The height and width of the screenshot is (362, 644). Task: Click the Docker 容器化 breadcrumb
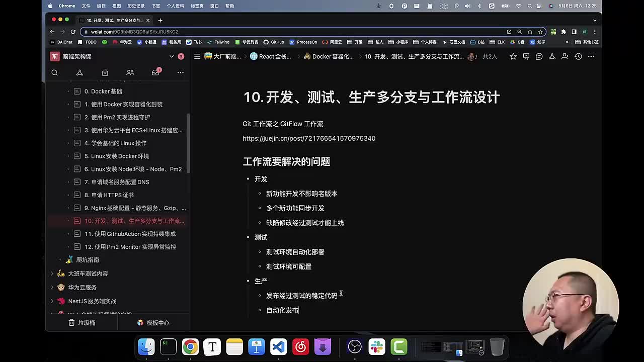[328, 56]
